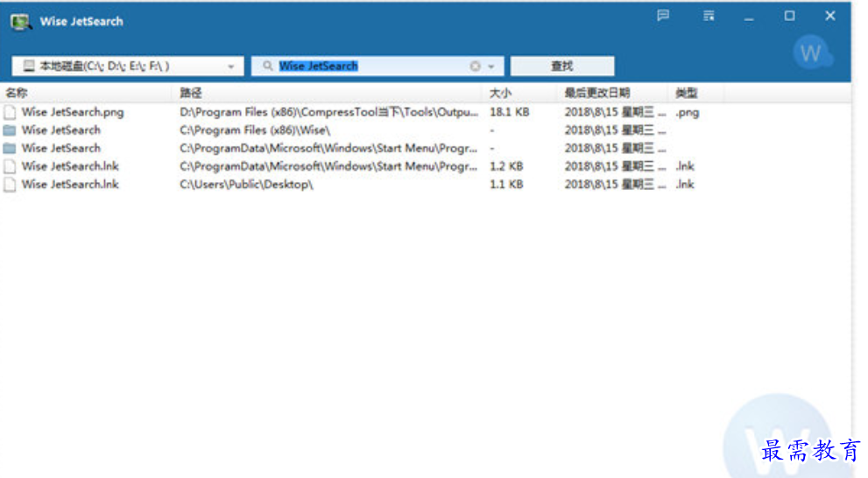This screenshot has width=868, height=478.
Task: Clear the search text with the X icon
Action: click(475, 67)
